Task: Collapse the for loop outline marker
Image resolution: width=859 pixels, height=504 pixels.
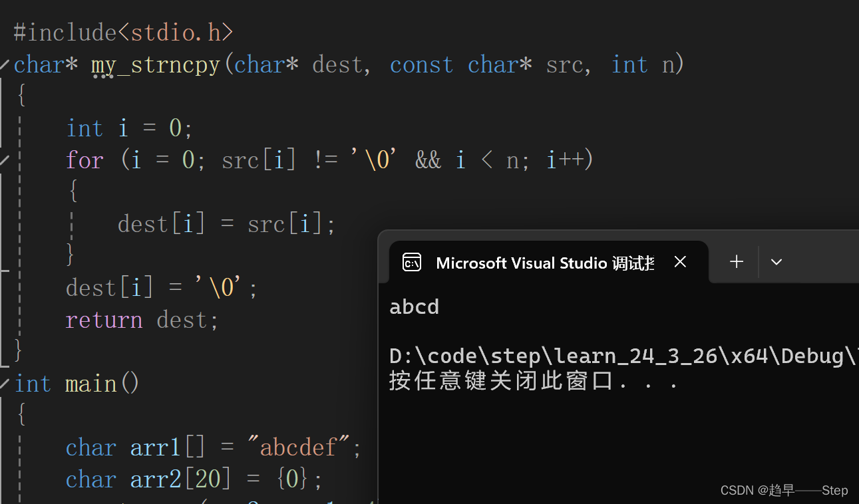Action: tap(5, 161)
